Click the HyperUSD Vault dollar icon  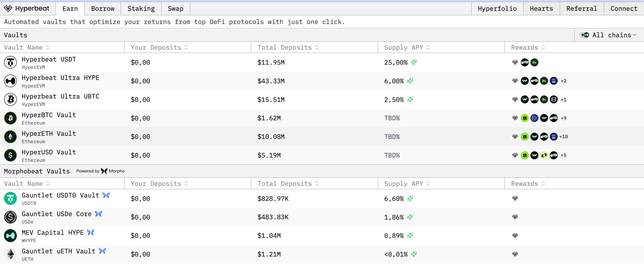tap(11, 155)
